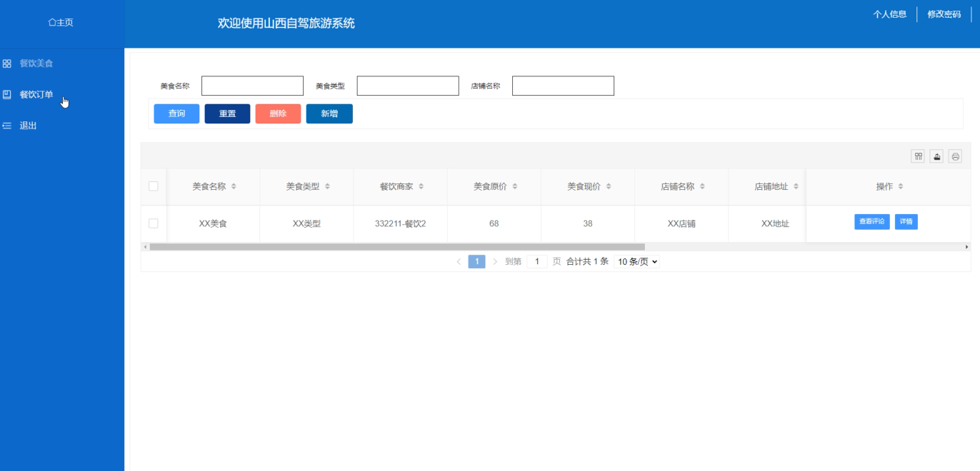Click the 重置 button
The image size is (980, 471).
click(x=227, y=114)
